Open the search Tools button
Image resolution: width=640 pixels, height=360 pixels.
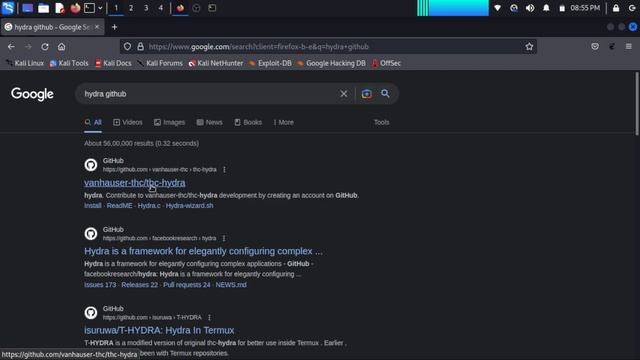[382, 122]
